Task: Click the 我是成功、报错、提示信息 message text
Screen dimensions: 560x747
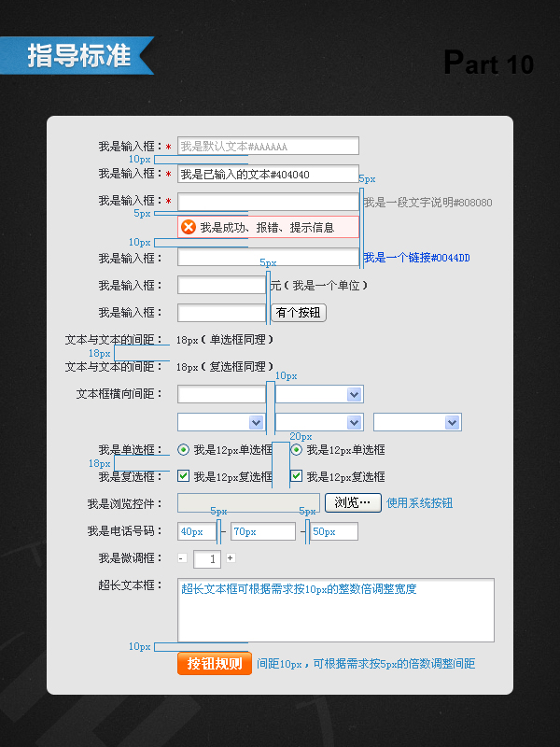Action: [267, 227]
